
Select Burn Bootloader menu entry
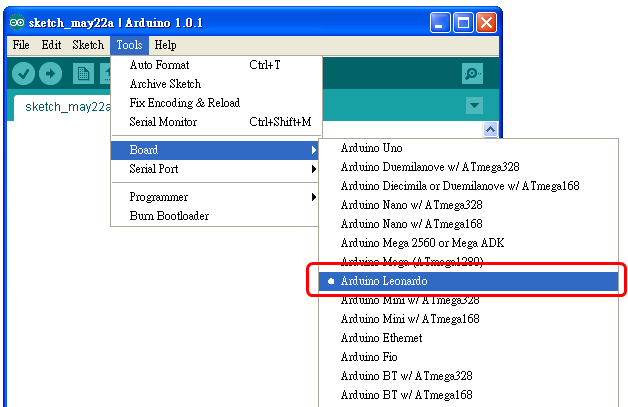coord(215,216)
